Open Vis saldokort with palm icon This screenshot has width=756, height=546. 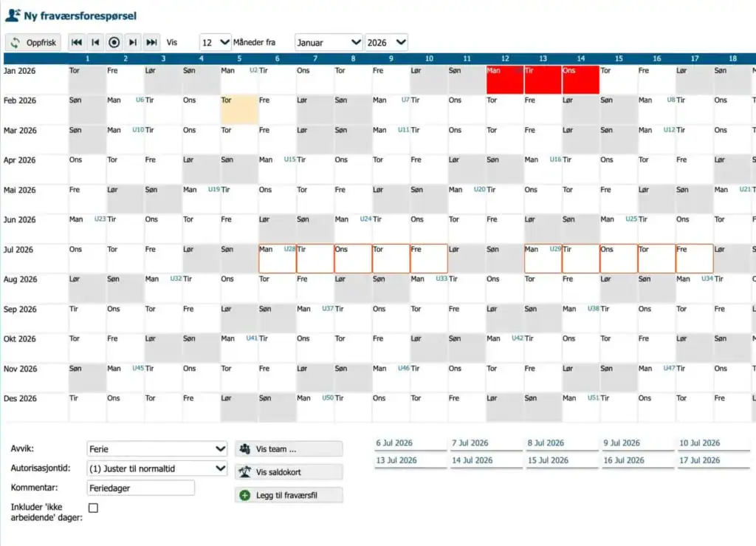[x=289, y=472]
